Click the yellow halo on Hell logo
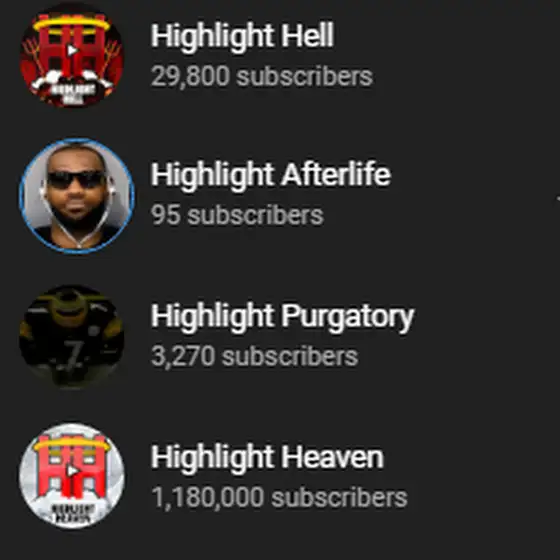This screenshot has height=560, width=560. point(71,25)
